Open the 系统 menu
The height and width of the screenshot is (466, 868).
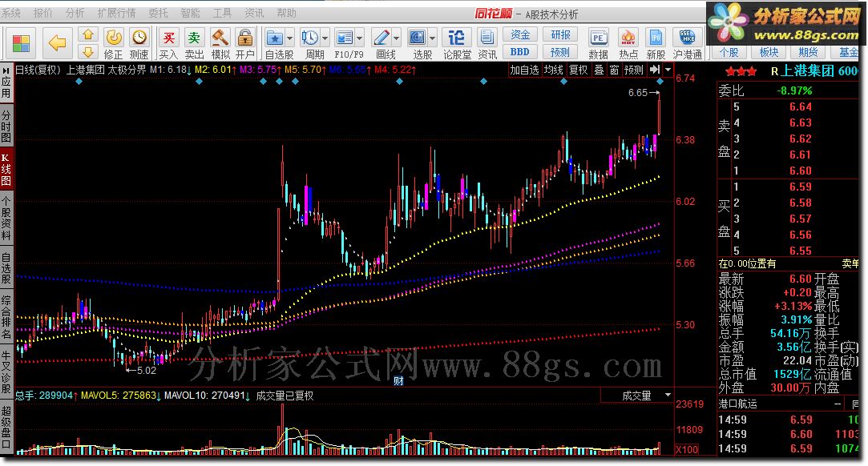coord(10,13)
